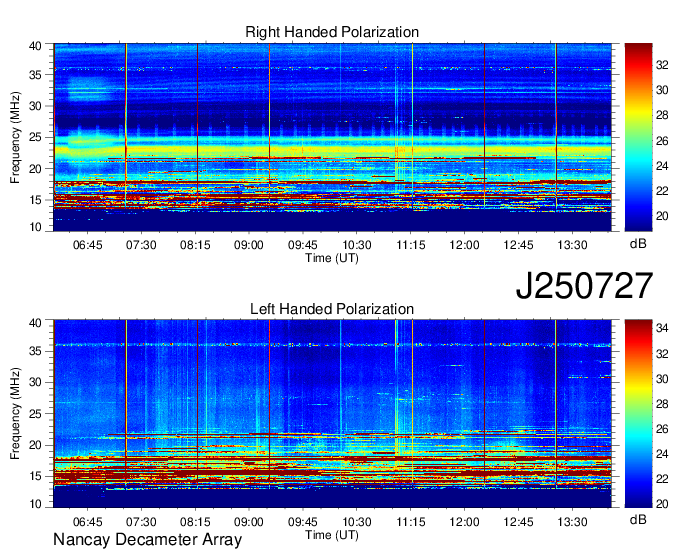Click 13:30 on the top time axis

[x=572, y=245]
